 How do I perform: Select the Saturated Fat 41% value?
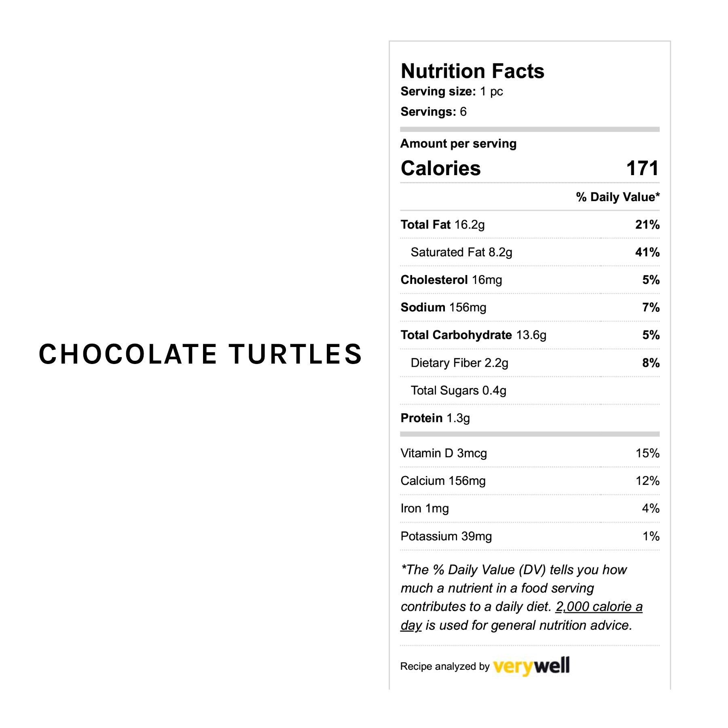647,252
